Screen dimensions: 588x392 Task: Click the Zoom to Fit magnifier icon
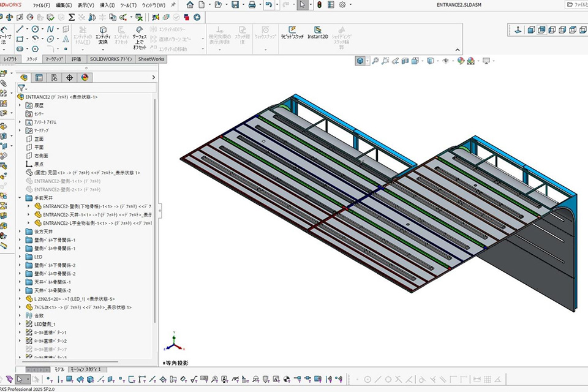[375, 61]
